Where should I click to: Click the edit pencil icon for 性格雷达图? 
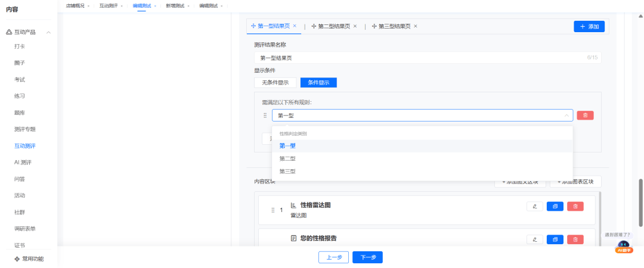coord(535,207)
